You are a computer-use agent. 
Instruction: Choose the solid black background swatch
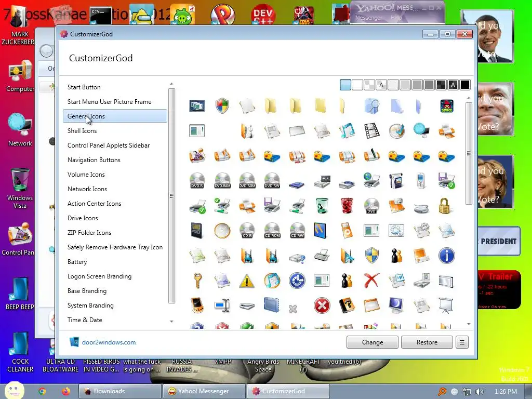pyautogui.click(x=465, y=85)
